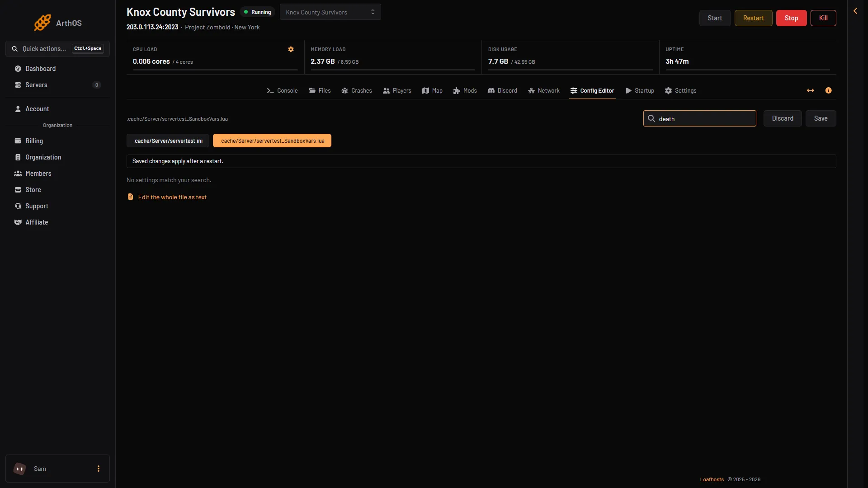Open Members page in the sidebar

[57, 174]
